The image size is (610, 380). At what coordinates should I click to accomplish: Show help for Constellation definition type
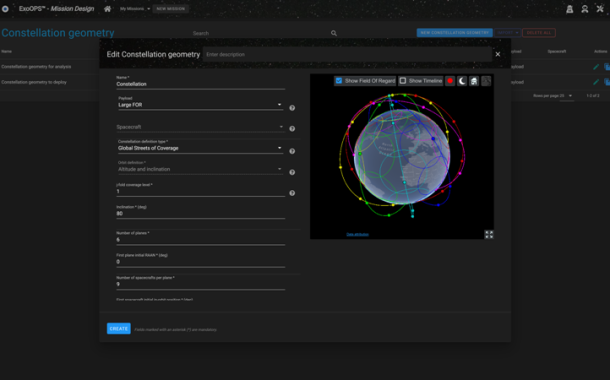292,151
